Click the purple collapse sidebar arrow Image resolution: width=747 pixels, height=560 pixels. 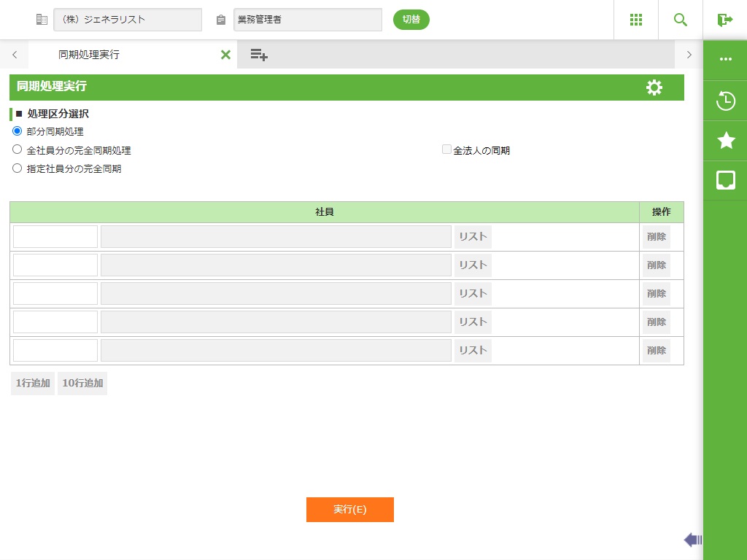coord(693,540)
